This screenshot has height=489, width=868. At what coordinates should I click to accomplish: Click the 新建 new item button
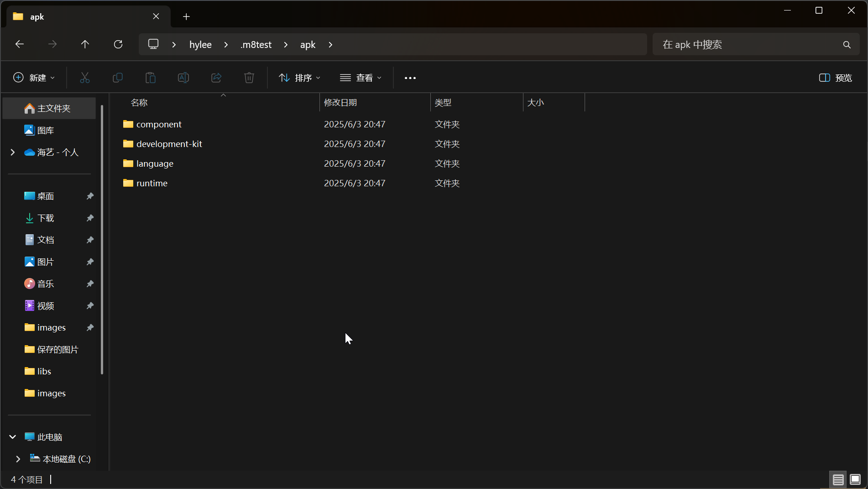[x=34, y=78]
